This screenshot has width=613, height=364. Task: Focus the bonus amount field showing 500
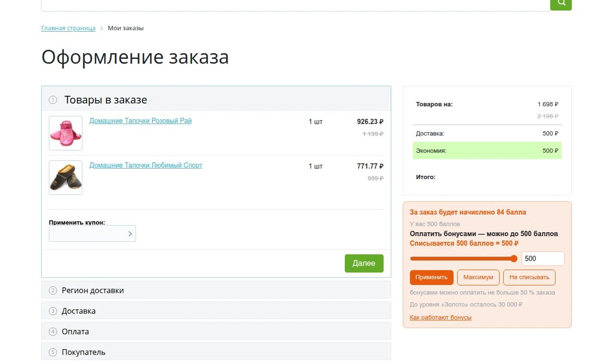point(543,259)
